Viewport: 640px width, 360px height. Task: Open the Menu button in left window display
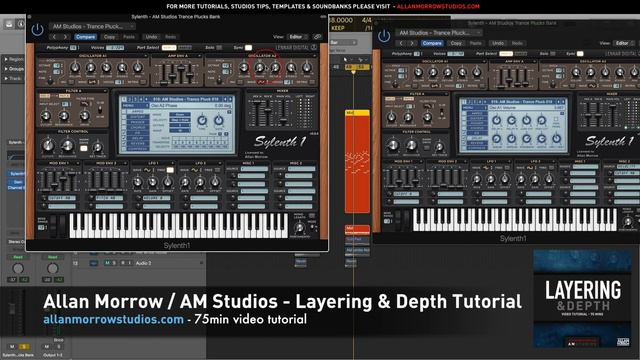136,106
